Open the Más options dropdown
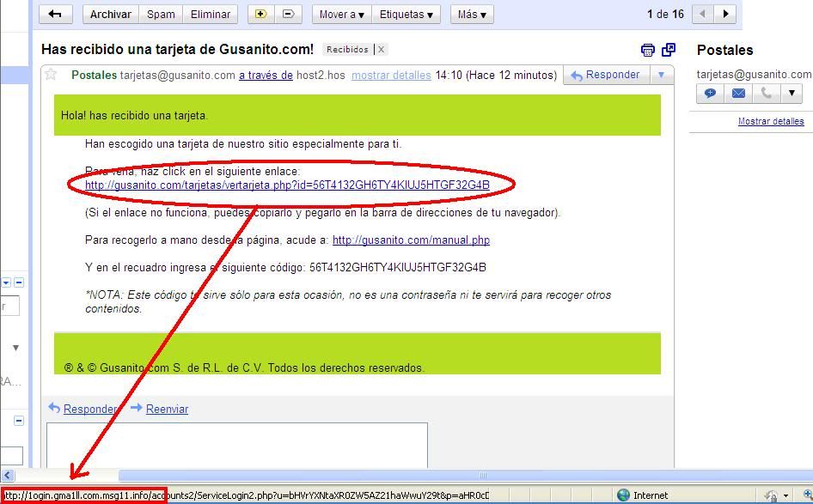The height and width of the screenshot is (504, 813). coord(472,14)
